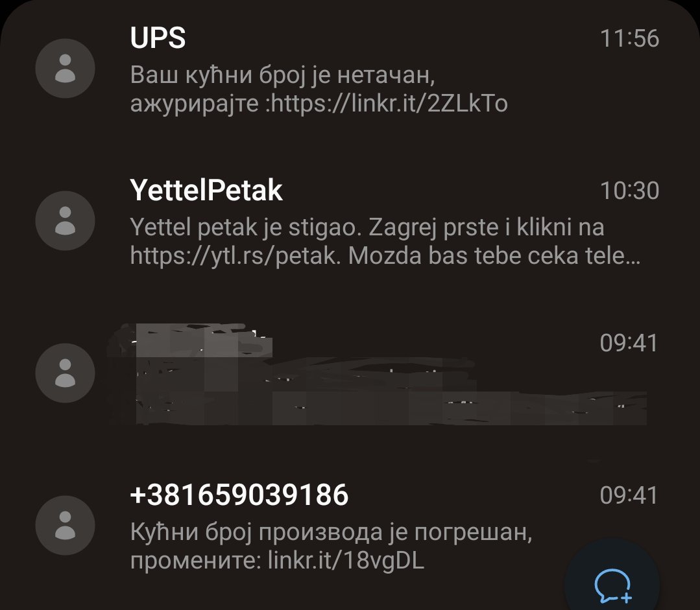Tap the "Ваш кућни број је нетачан" preview
The width and height of the screenshot is (700, 610).
pos(283,75)
